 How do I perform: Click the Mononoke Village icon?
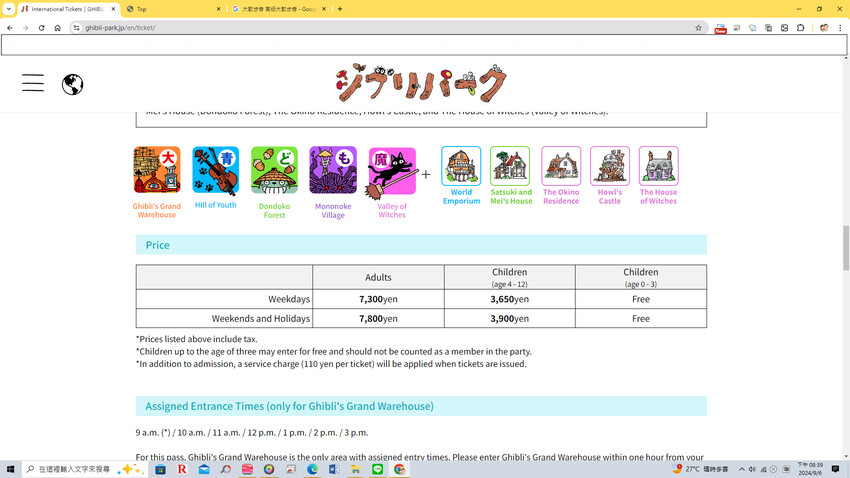333,169
